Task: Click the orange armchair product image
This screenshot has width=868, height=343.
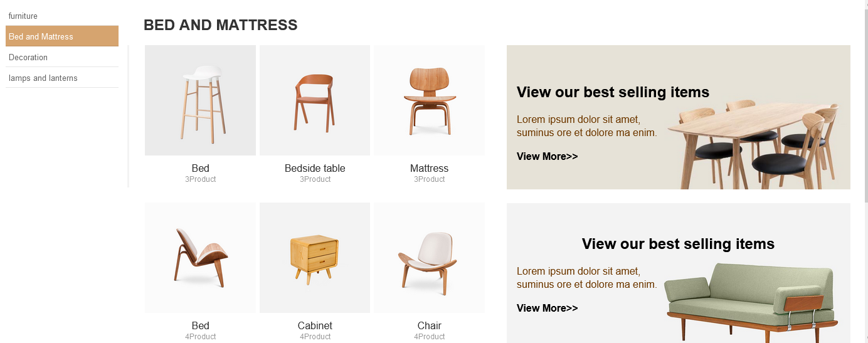Action: 315,100
